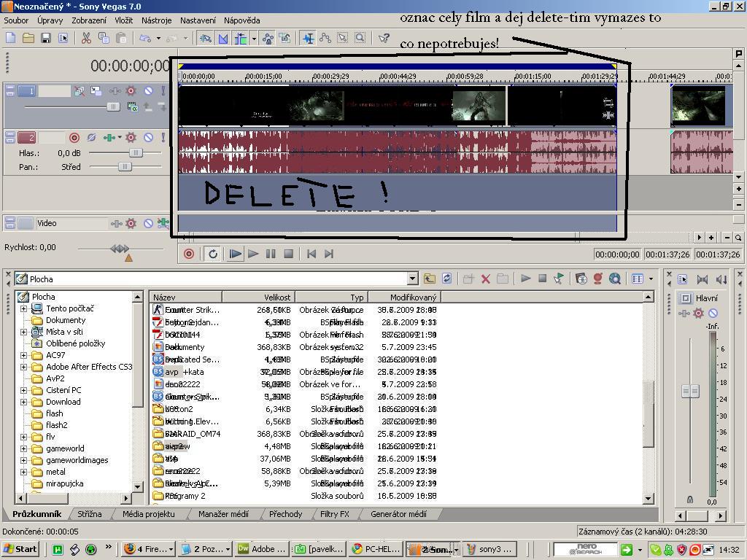Open explorer's Refresh icon
Viewport: 747px width, 560px height.
[x=446, y=279]
